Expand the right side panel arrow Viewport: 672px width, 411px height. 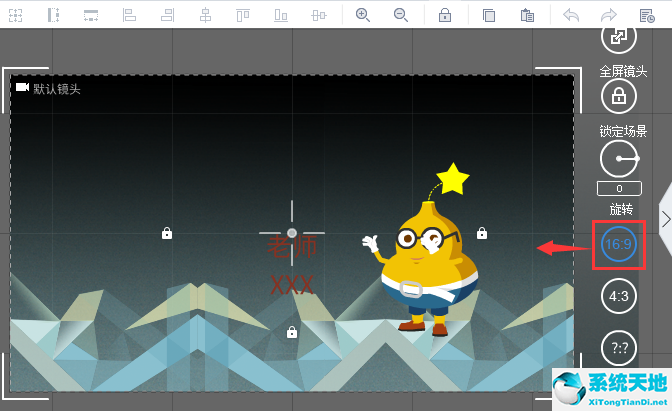(665, 217)
